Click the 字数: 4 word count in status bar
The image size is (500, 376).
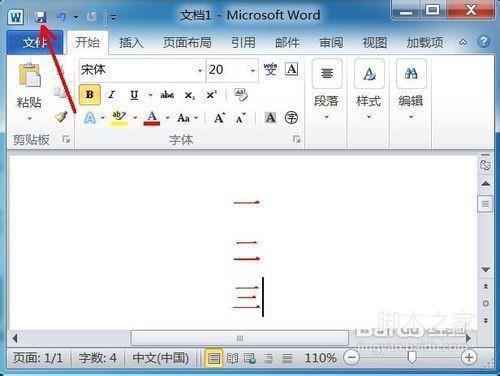(x=98, y=358)
